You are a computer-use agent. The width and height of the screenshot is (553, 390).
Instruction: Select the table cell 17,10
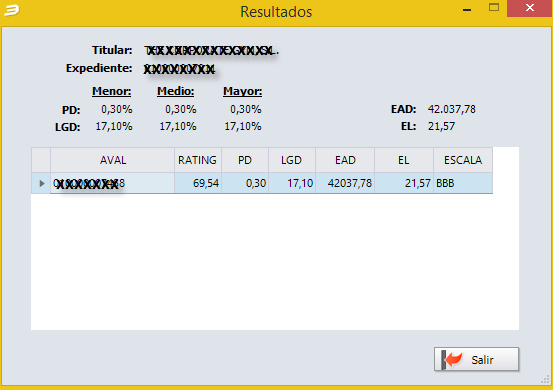pyautogui.click(x=292, y=183)
